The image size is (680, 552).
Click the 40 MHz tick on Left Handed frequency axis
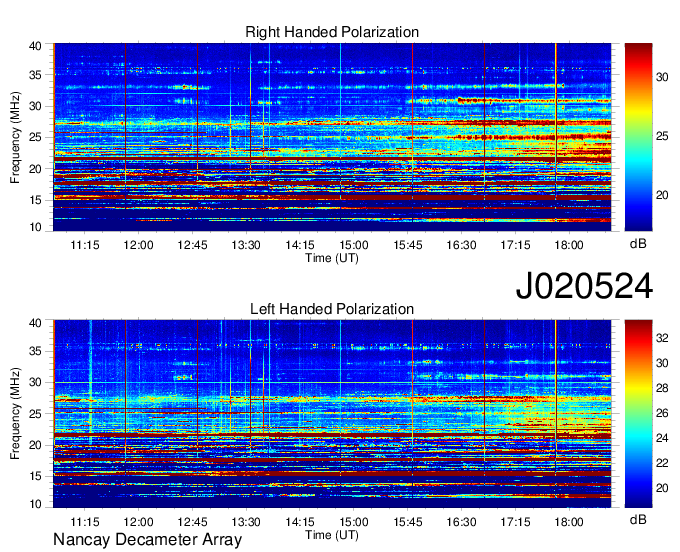[x=35, y=323]
